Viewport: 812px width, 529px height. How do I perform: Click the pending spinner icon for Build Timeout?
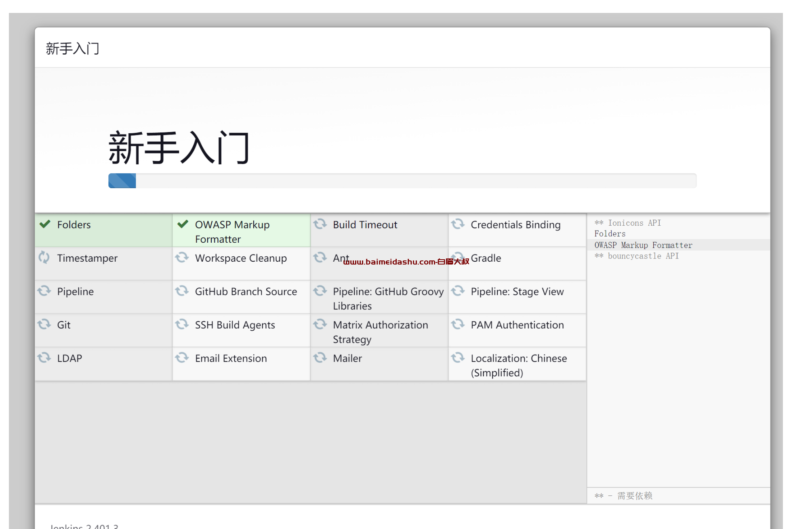(320, 224)
